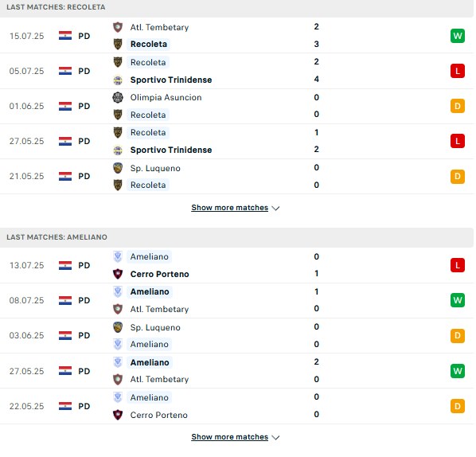Viewport: 476px width, 457px height.
Task: Open the Sportivo Trinidense team link, 27.05.25 match
Action: pos(171,150)
